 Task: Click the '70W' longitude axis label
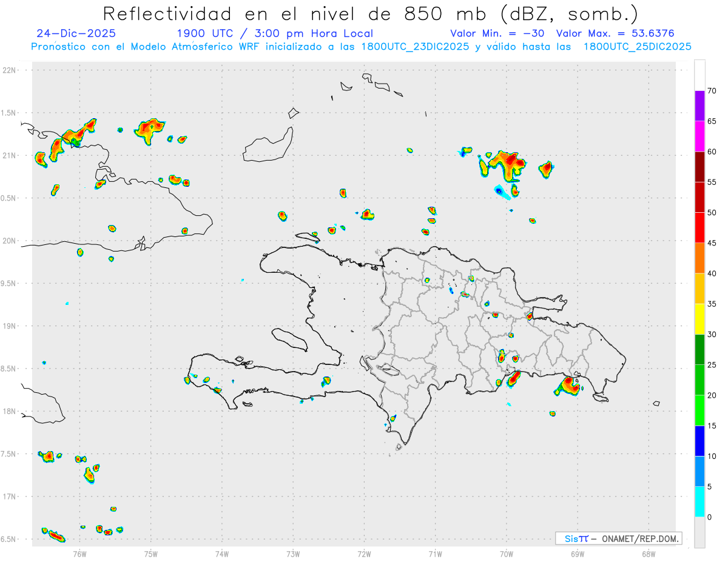[x=507, y=554]
